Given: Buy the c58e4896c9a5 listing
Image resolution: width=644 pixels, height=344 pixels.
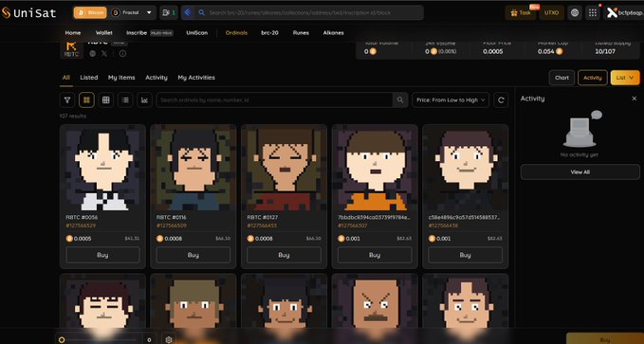Looking at the screenshot, I should click(x=466, y=255).
